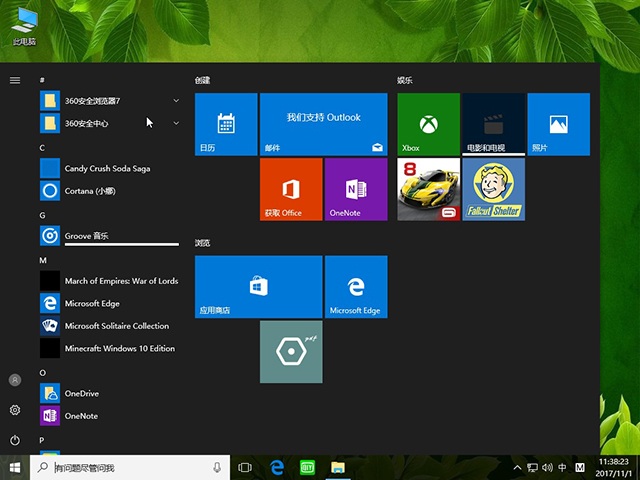The image size is (640, 480).
Task: Open the Microsoft Edge tile
Action: [356, 287]
